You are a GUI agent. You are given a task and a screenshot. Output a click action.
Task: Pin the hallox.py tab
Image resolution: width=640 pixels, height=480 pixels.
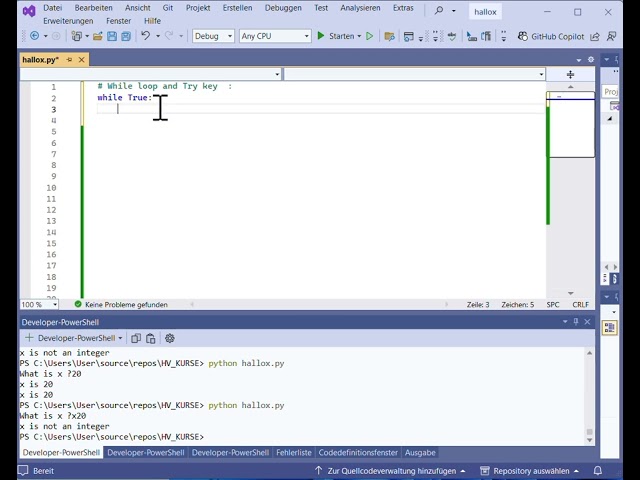tap(69, 60)
